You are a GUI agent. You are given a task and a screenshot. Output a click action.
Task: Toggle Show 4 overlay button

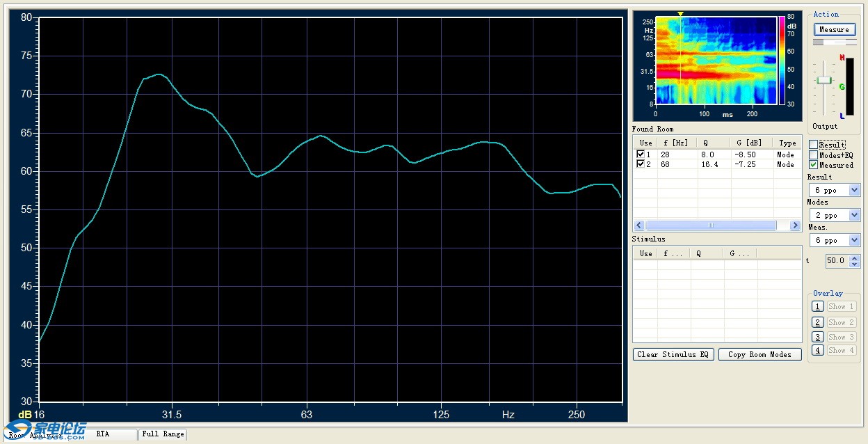tap(841, 350)
